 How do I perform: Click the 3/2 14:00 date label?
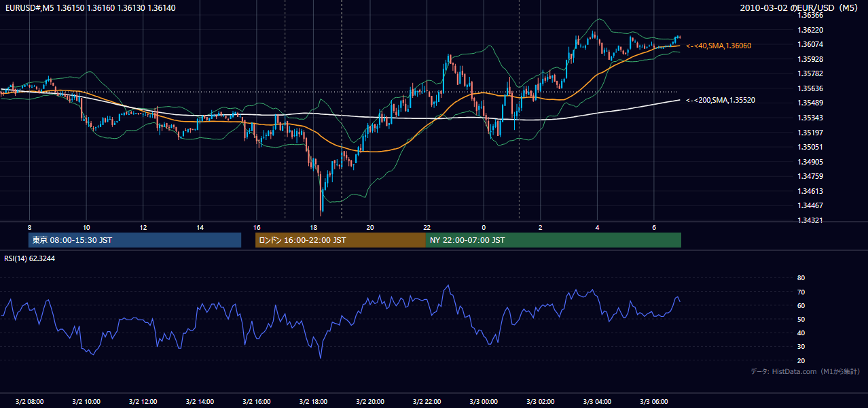200,401
